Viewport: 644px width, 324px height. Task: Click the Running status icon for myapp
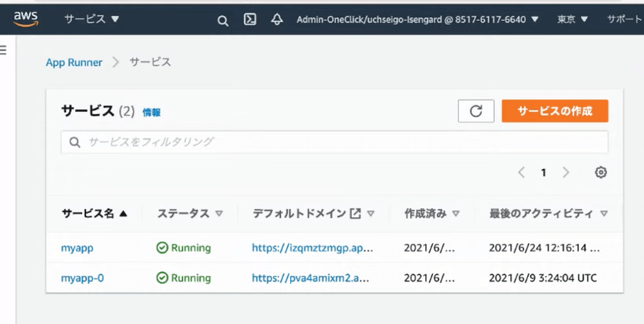(162, 247)
